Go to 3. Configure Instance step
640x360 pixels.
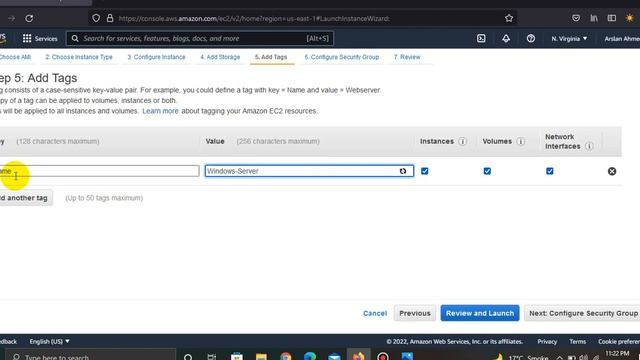156,57
